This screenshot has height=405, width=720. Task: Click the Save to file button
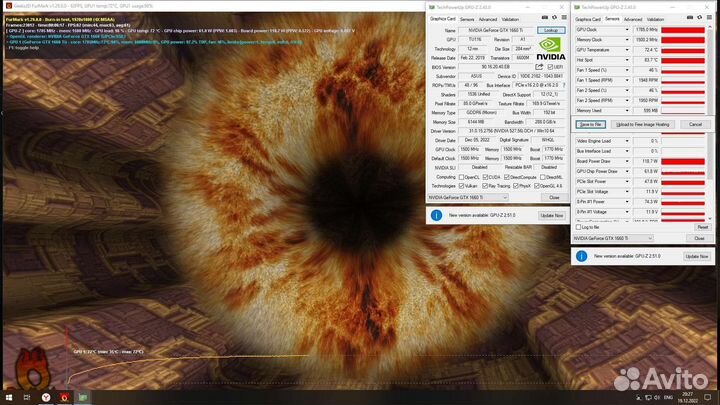click(591, 124)
